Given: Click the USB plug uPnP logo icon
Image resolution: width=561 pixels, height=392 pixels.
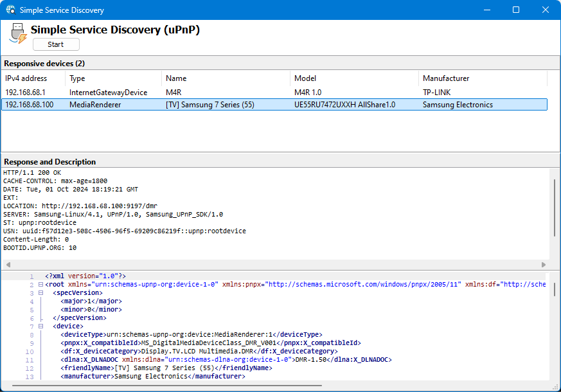Looking at the screenshot, I should pyautogui.click(x=18, y=33).
